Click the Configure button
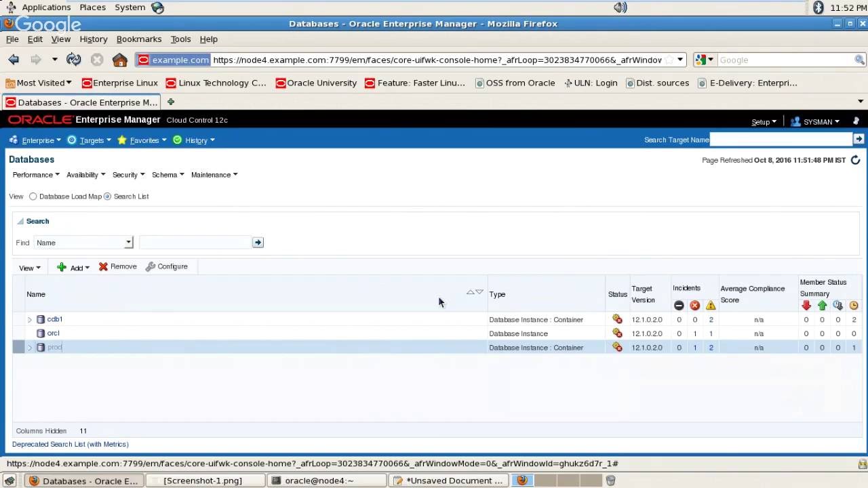The image size is (868, 488). 167,266
